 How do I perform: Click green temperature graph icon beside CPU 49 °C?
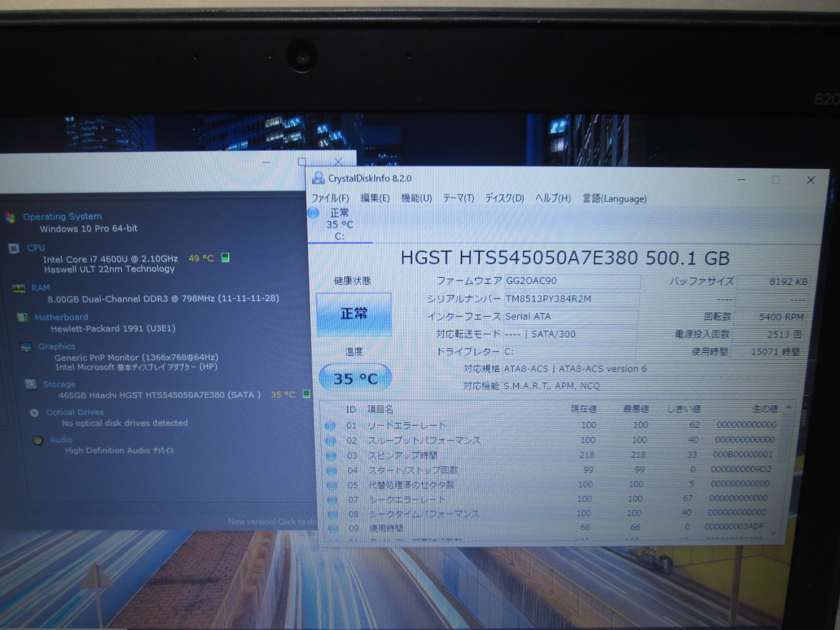pyautogui.click(x=225, y=258)
